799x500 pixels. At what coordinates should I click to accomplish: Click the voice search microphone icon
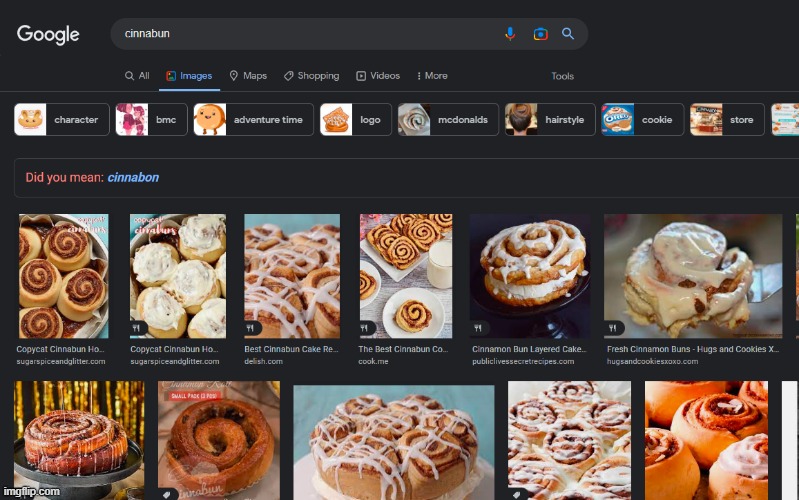[510, 34]
